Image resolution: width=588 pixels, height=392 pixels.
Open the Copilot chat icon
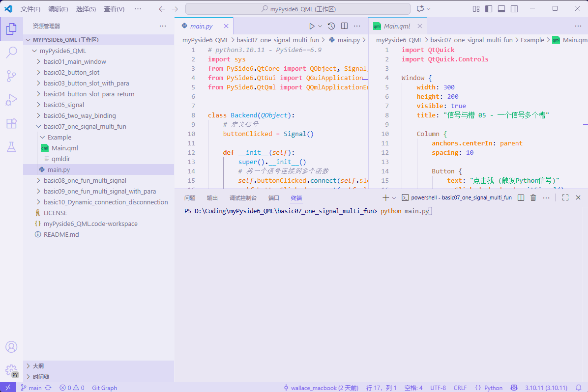click(420, 9)
